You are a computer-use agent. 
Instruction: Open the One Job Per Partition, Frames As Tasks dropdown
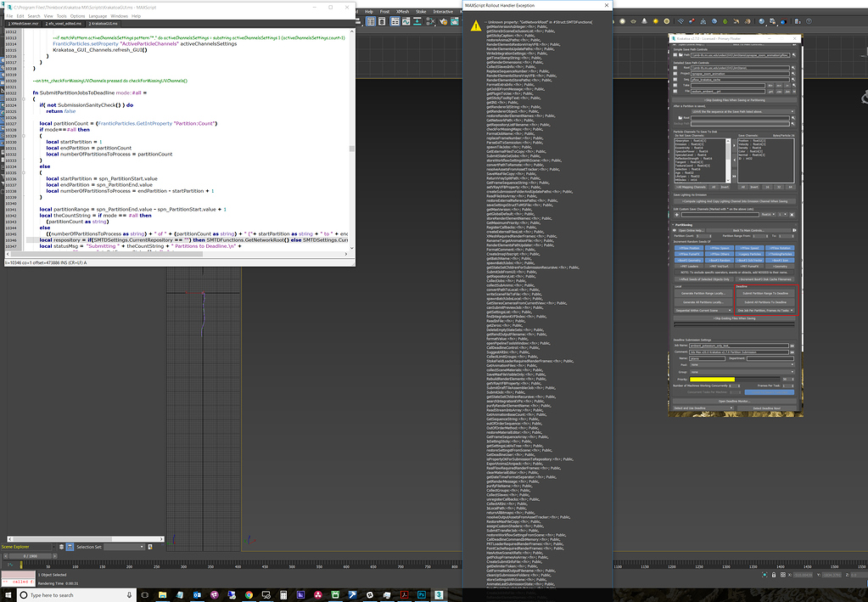(764, 310)
